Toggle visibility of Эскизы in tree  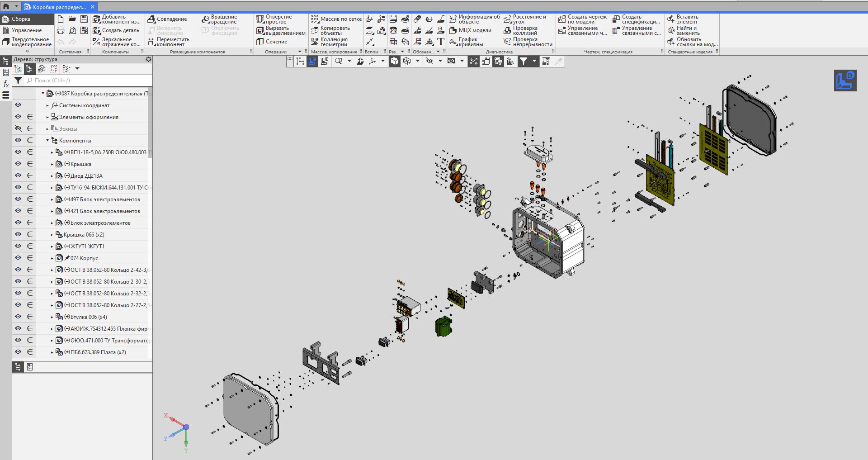pos(18,128)
